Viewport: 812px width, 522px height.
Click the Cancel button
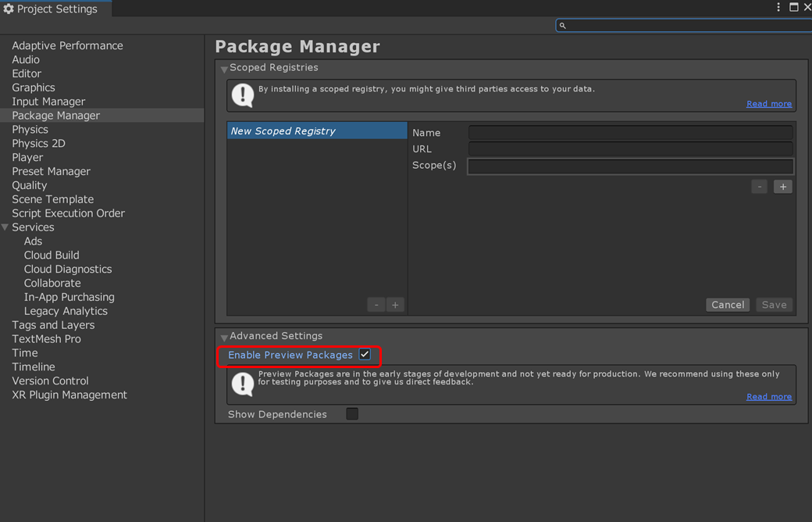click(x=727, y=304)
